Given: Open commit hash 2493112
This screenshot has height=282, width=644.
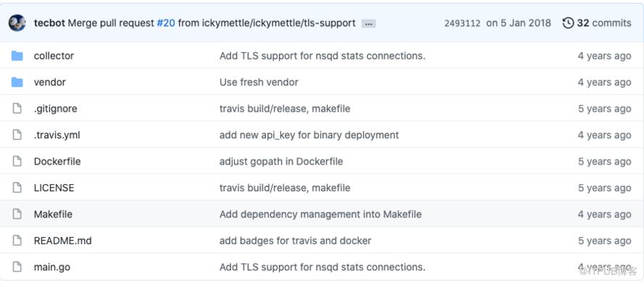Looking at the screenshot, I should click(462, 23).
